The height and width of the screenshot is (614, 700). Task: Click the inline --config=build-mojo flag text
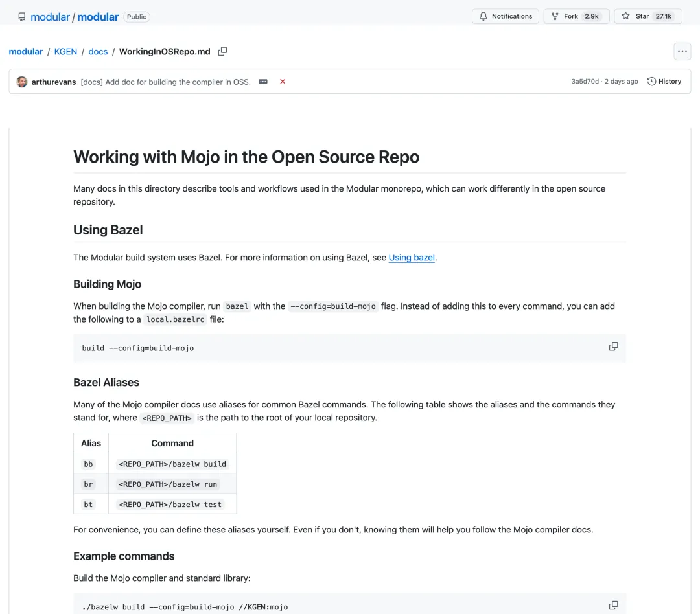333,306
